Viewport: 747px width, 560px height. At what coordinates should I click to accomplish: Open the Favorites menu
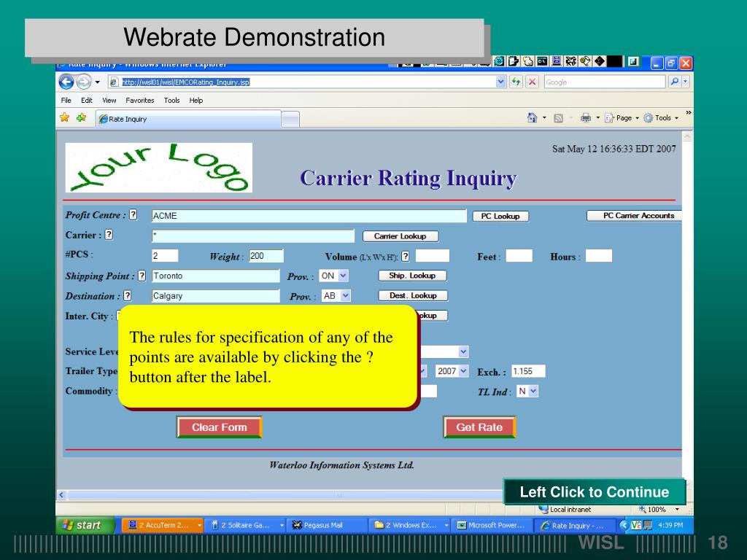pyautogui.click(x=139, y=101)
